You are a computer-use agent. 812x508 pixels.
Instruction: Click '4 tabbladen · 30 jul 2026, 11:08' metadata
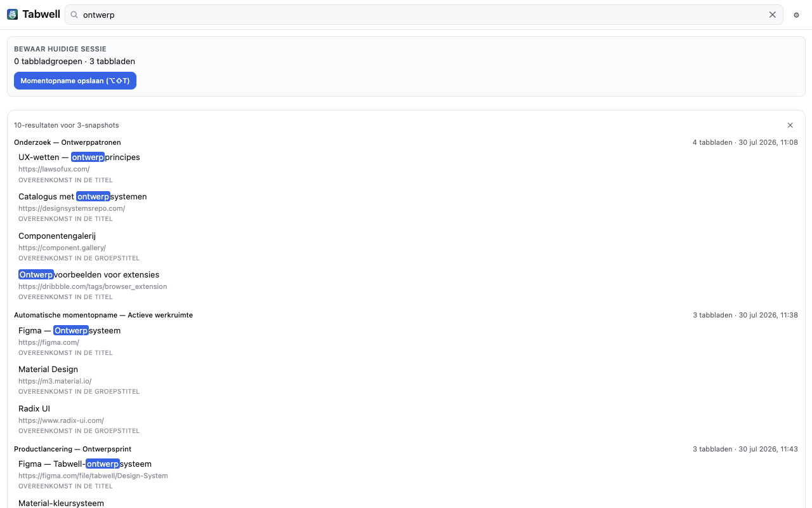[745, 142]
